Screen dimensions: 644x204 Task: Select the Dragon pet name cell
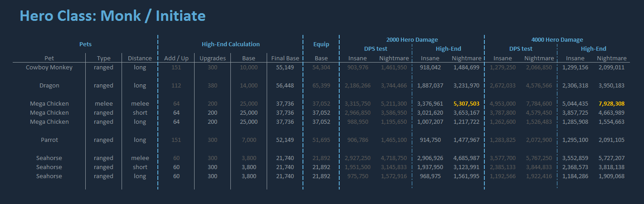click(x=49, y=86)
